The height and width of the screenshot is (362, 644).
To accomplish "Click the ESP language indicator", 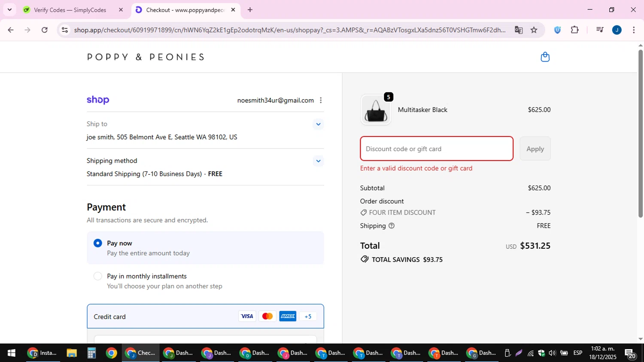I will [x=578, y=353].
